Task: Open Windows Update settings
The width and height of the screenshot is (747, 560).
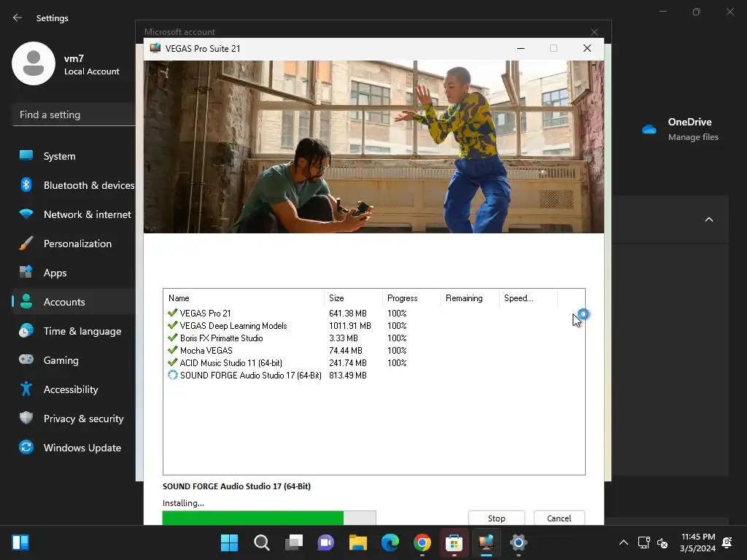Action: 74,448
